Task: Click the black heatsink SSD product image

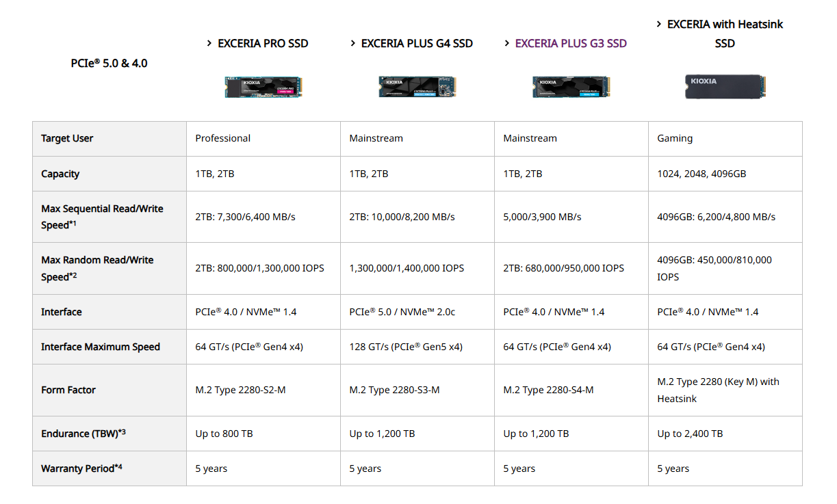Action: tap(725, 87)
